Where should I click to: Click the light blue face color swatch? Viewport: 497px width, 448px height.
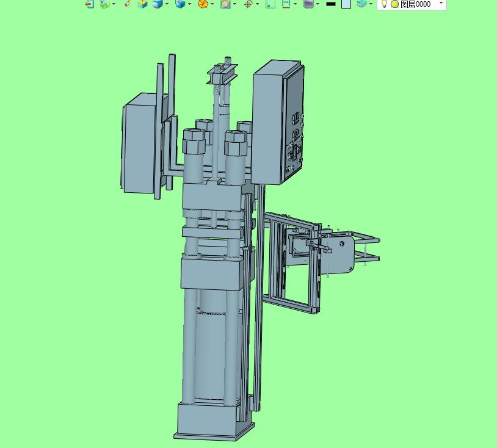pyautogui.click(x=346, y=4)
